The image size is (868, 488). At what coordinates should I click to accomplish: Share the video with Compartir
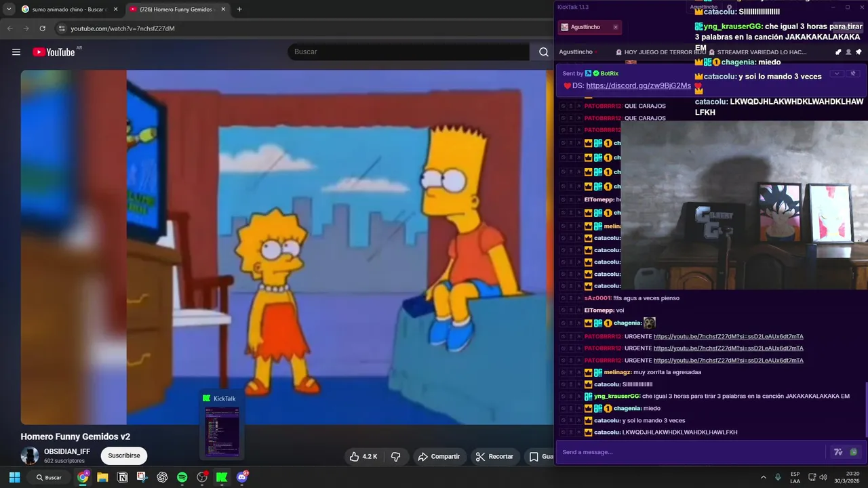coord(439,457)
